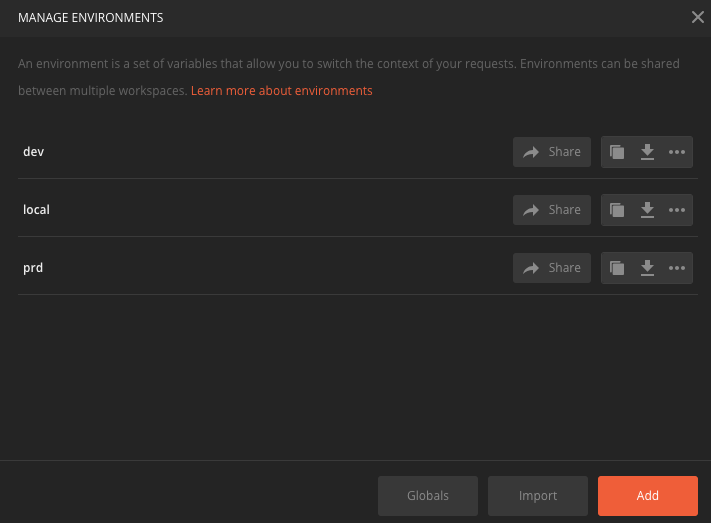This screenshot has height=523, width=711.
Task: Duplicate the prd environment
Action: point(617,268)
